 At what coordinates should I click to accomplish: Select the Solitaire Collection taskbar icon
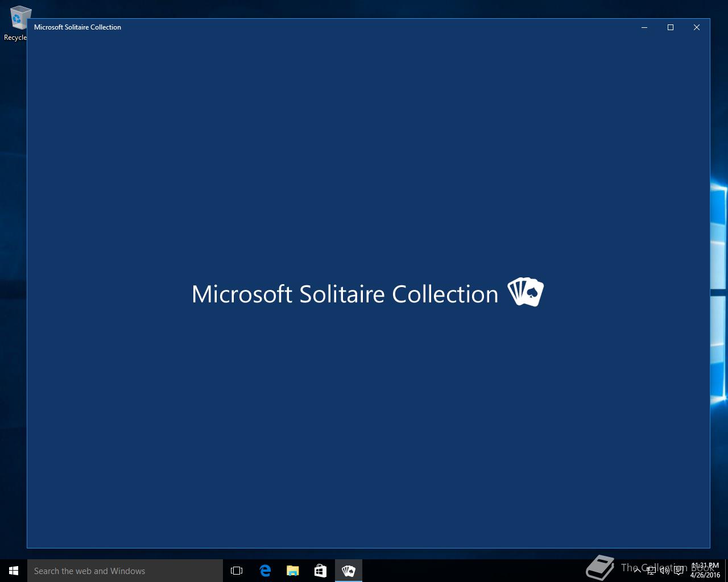(x=349, y=571)
